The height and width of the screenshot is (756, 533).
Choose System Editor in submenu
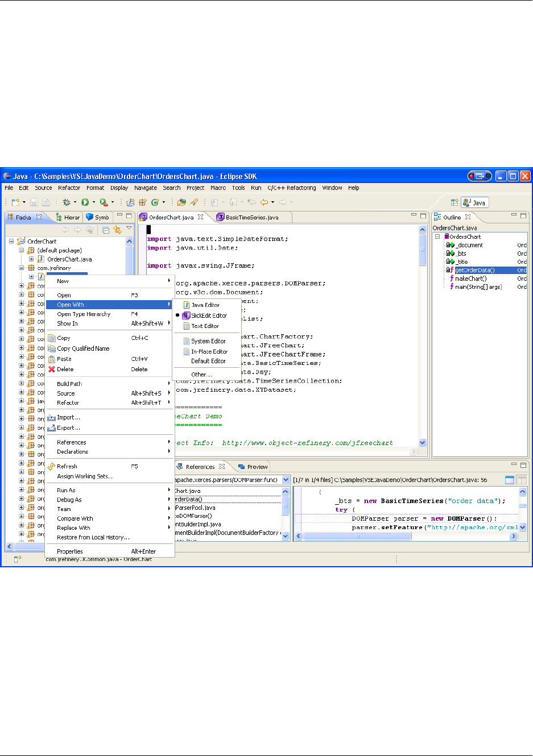[206, 342]
